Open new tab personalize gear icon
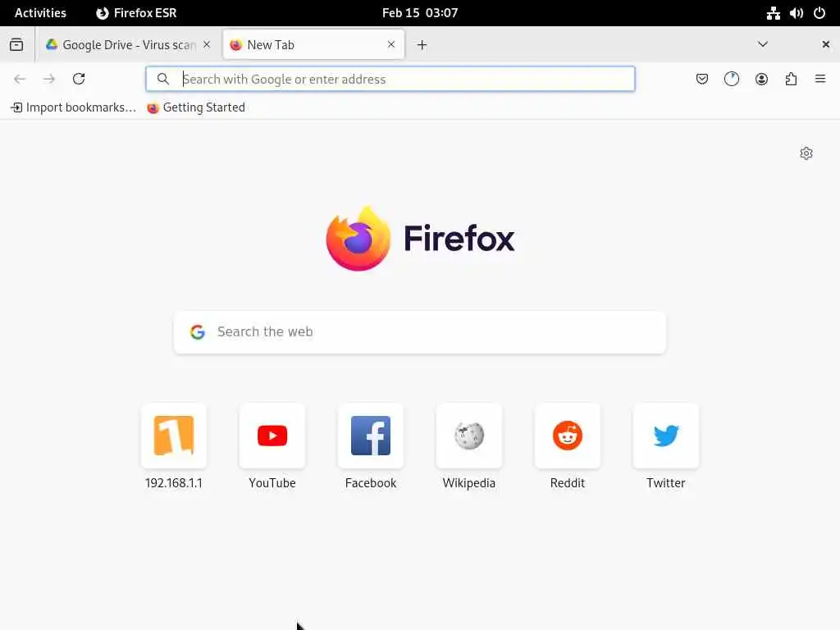Image resolution: width=840 pixels, height=630 pixels. point(806,153)
